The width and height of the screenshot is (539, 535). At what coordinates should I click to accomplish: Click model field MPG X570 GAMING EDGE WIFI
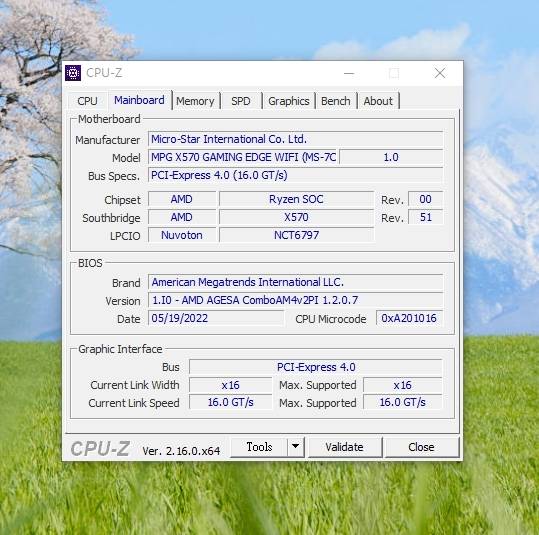243,157
